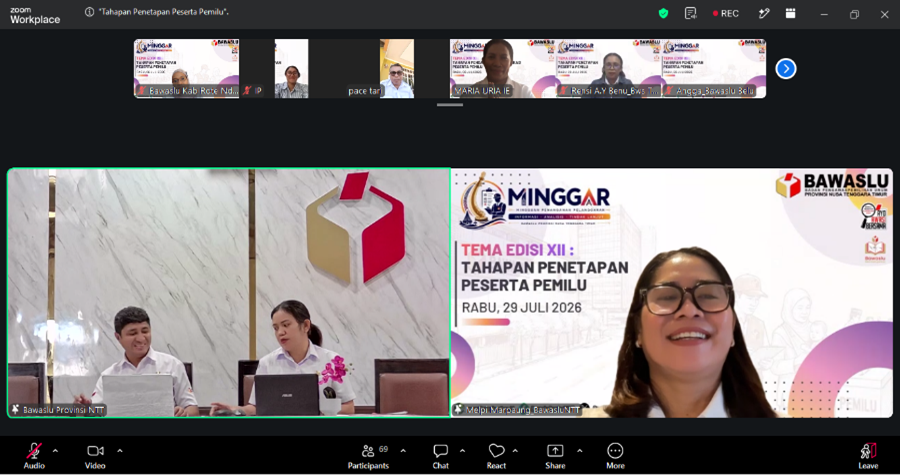Click the Melpi Marpaung_BawasluNTT name label
Image resolution: width=900 pixels, height=475 pixels.
[518, 410]
